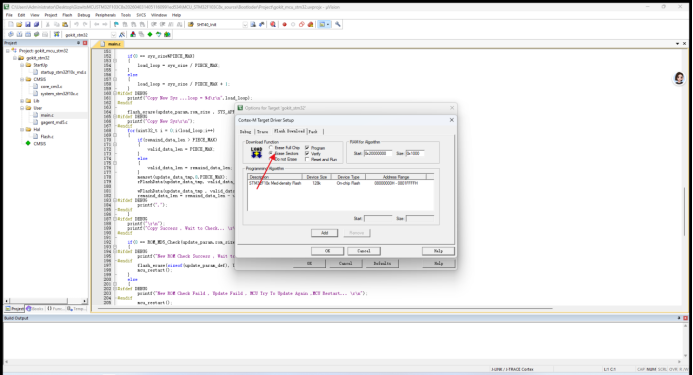Collapse the Project: gokit_mcu_stm32 root node

point(8,51)
